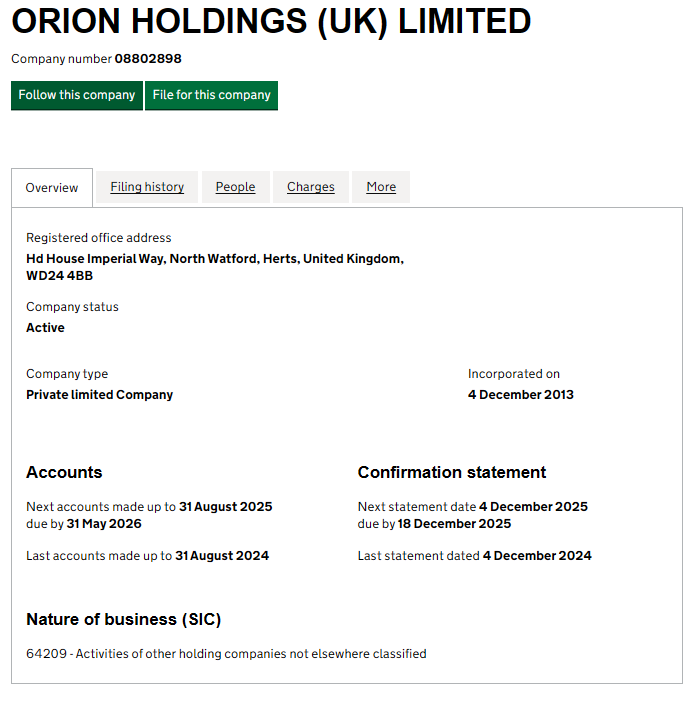The image size is (698, 702).
Task: Click the Follow this company button
Action: click(77, 95)
